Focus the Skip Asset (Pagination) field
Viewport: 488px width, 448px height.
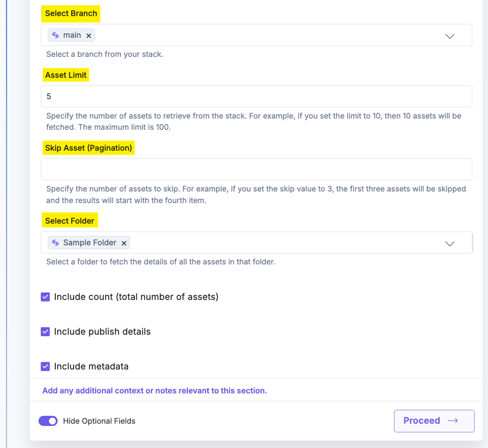pos(256,169)
